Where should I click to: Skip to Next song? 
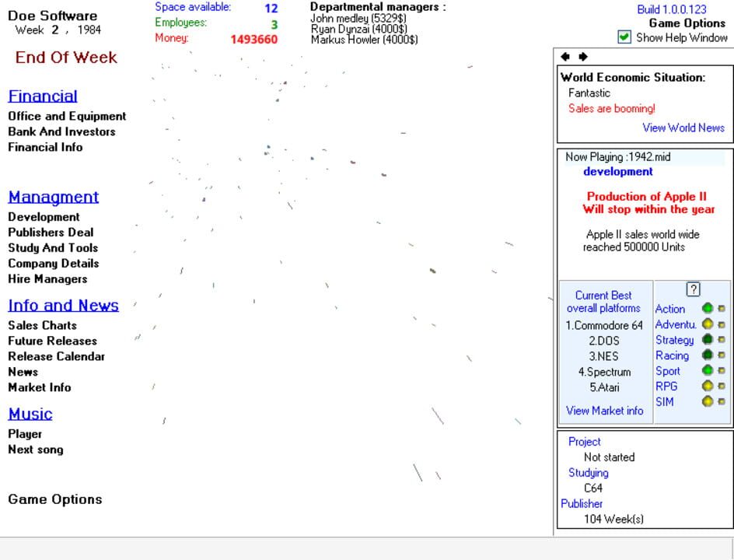[36, 450]
